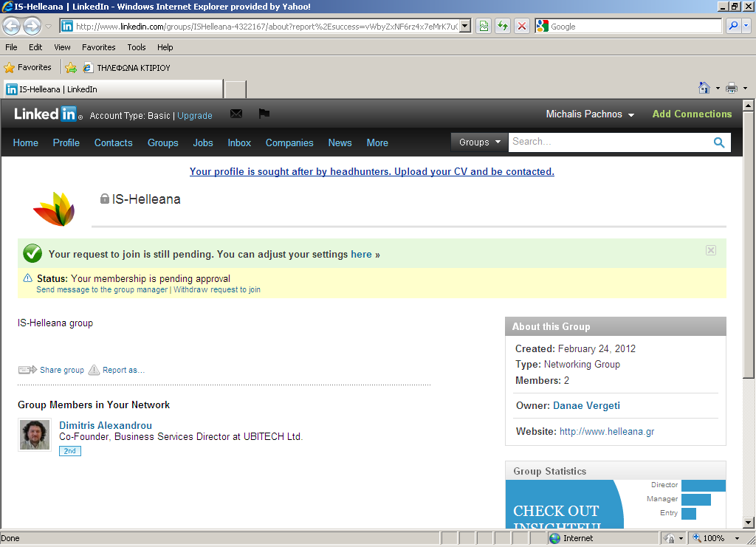Image resolution: width=756 pixels, height=547 pixels.
Task: Open the Home button dropdown arrow
Action: [718, 88]
